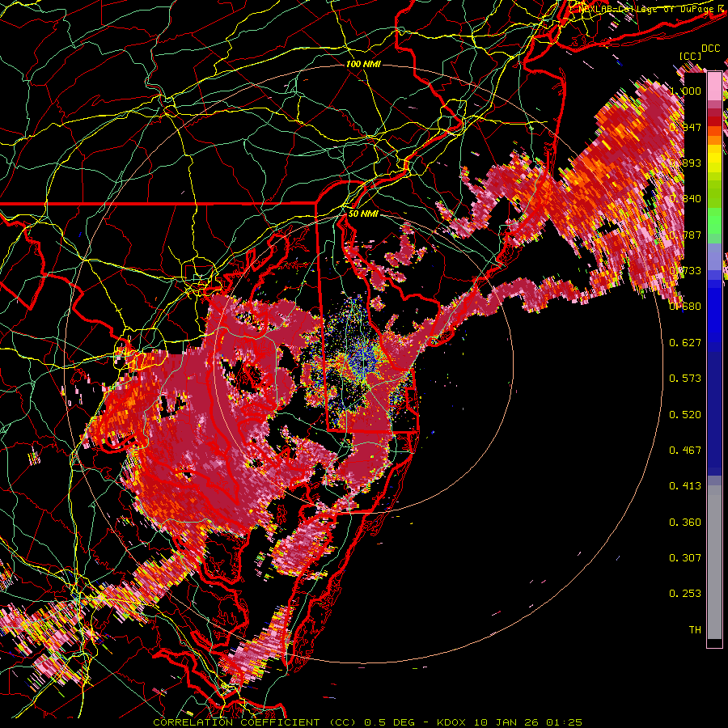This screenshot has height=728, width=728.
Task: Click the 0.413 scale value
Action: [685, 486]
